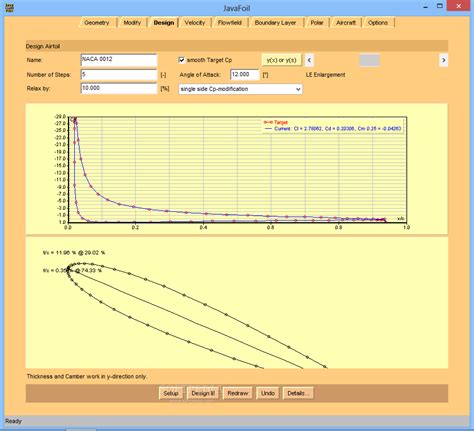Viewport: 474px width, 431px height.
Task: Click the Angle of Attack input field
Action: point(245,75)
